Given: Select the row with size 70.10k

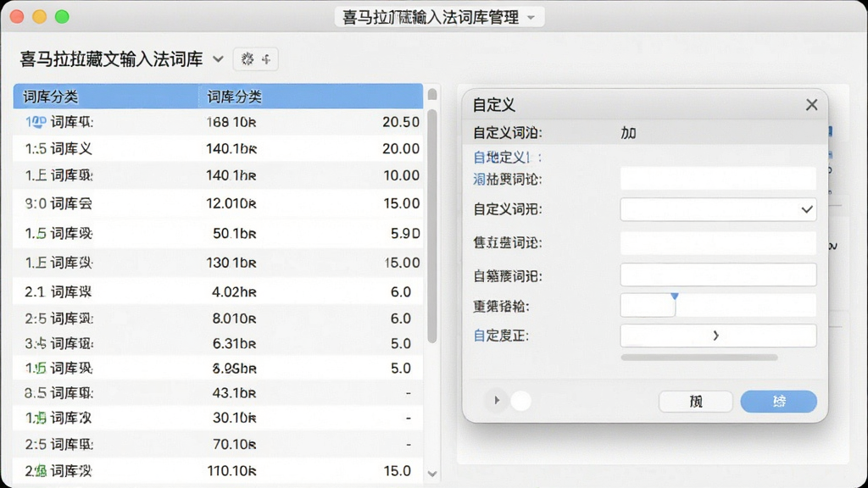Looking at the screenshot, I should 218,444.
